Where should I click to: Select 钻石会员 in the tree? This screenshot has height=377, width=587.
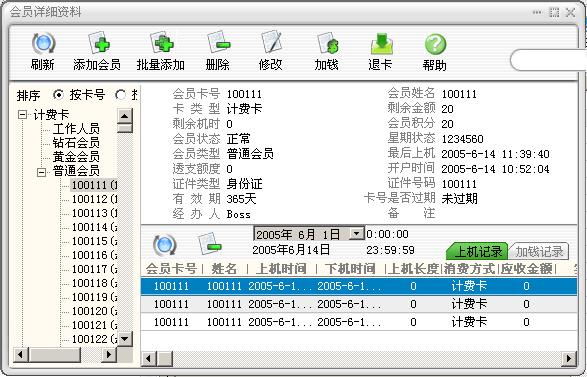click(x=76, y=143)
